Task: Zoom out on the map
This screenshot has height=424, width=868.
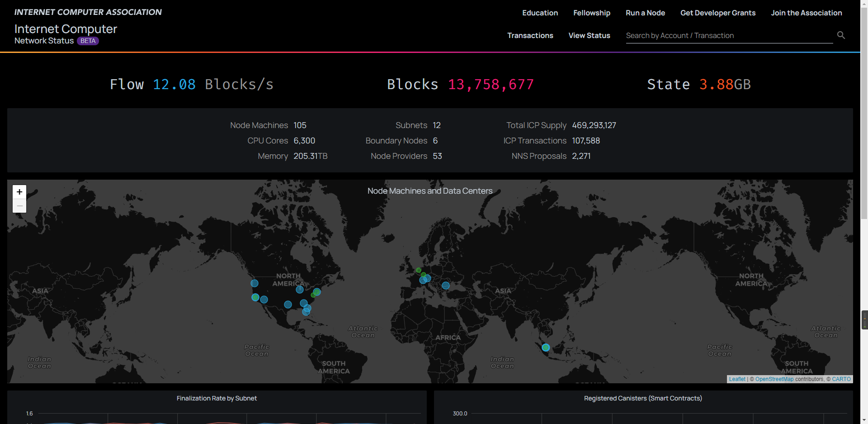Action: (x=19, y=206)
